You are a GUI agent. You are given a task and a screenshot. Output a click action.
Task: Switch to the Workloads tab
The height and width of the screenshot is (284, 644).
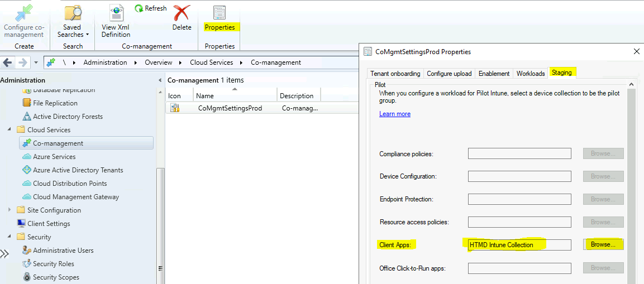(x=530, y=74)
